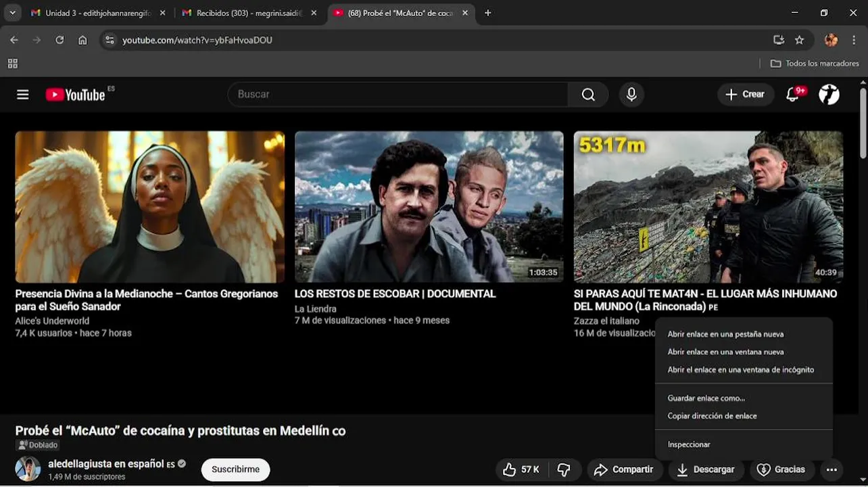
Task: Open La Liendra channel link
Action: pyautogui.click(x=316, y=308)
